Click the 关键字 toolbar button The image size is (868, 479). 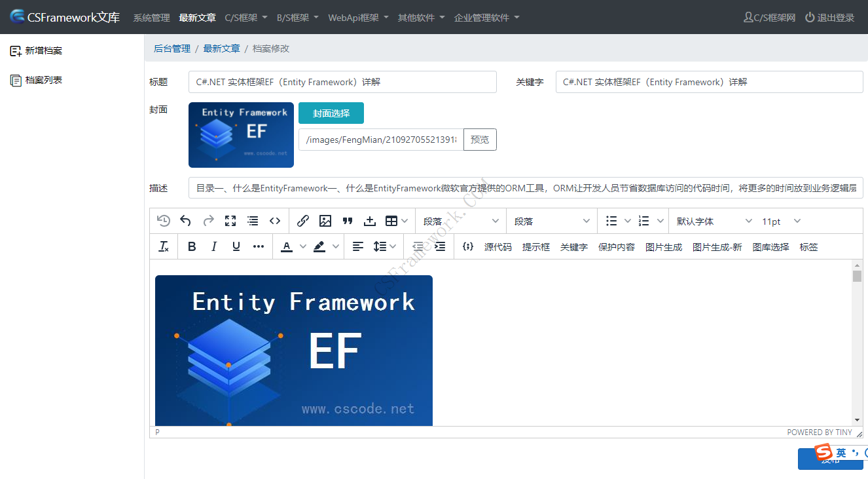tap(574, 247)
